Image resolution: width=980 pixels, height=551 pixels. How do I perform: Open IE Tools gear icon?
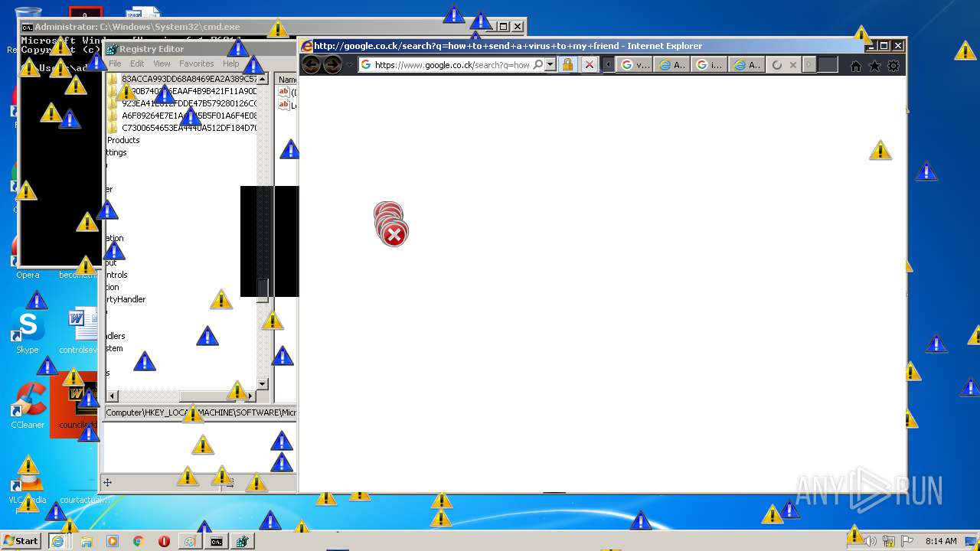tap(893, 66)
